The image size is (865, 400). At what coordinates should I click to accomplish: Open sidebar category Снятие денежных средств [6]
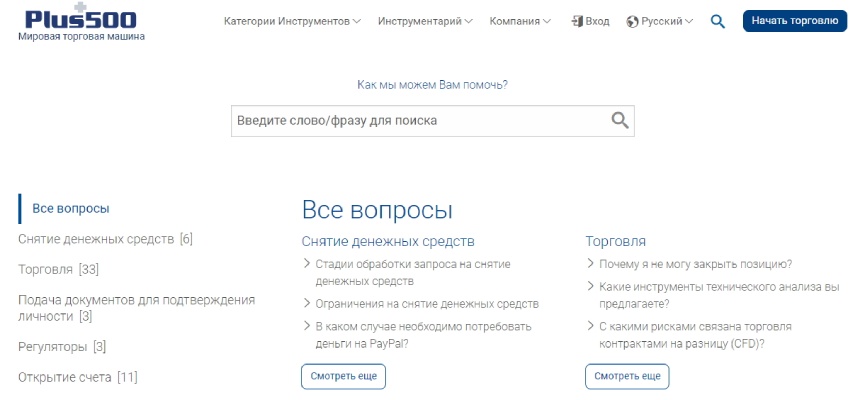[x=105, y=239]
